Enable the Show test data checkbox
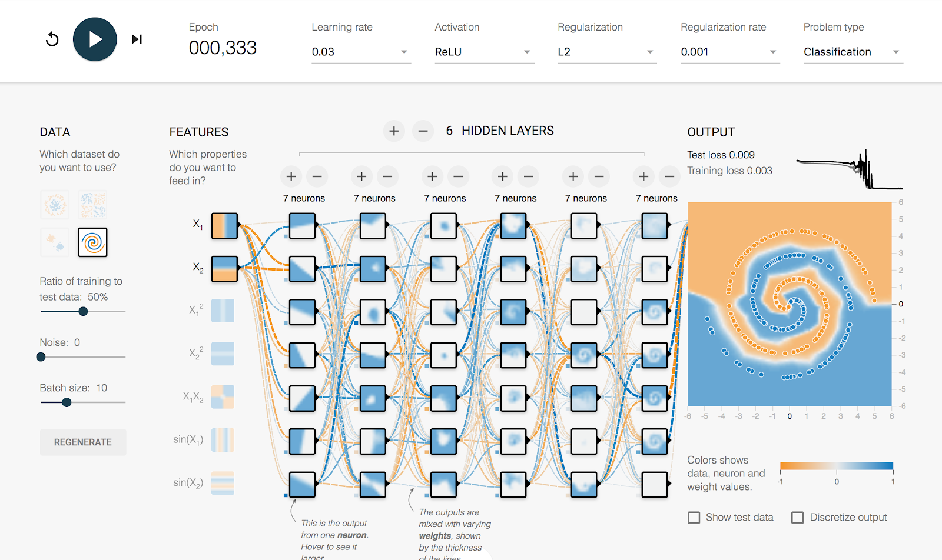The image size is (942, 560). click(694, 517)
